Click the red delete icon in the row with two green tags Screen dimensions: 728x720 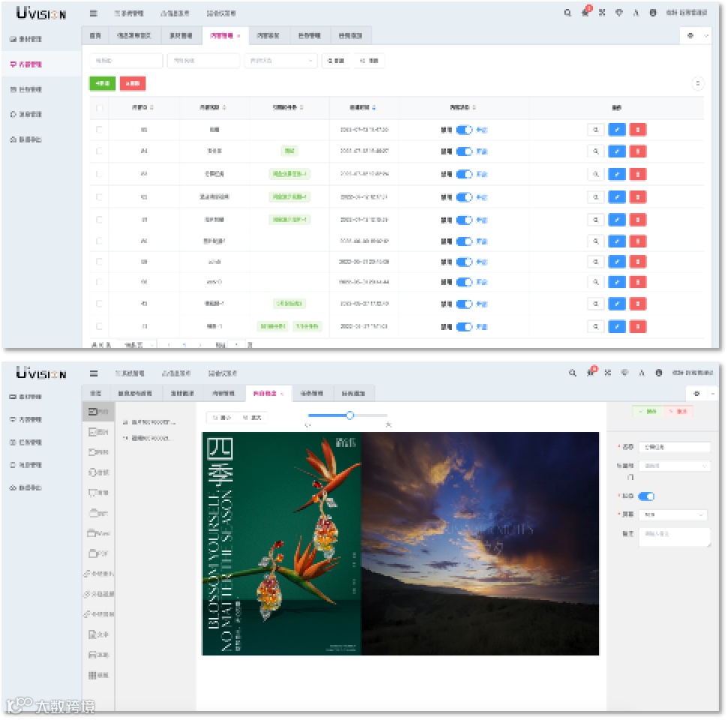click(x=637, y=326)
